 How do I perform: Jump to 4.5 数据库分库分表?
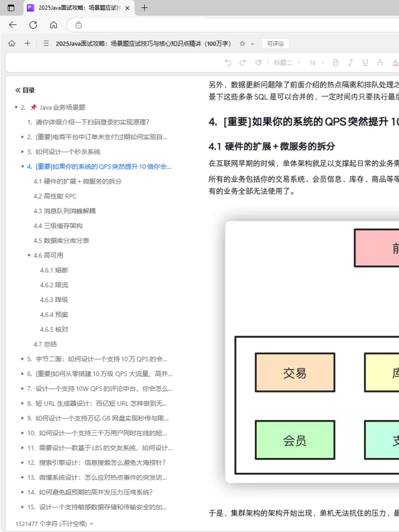click(61, 241)
